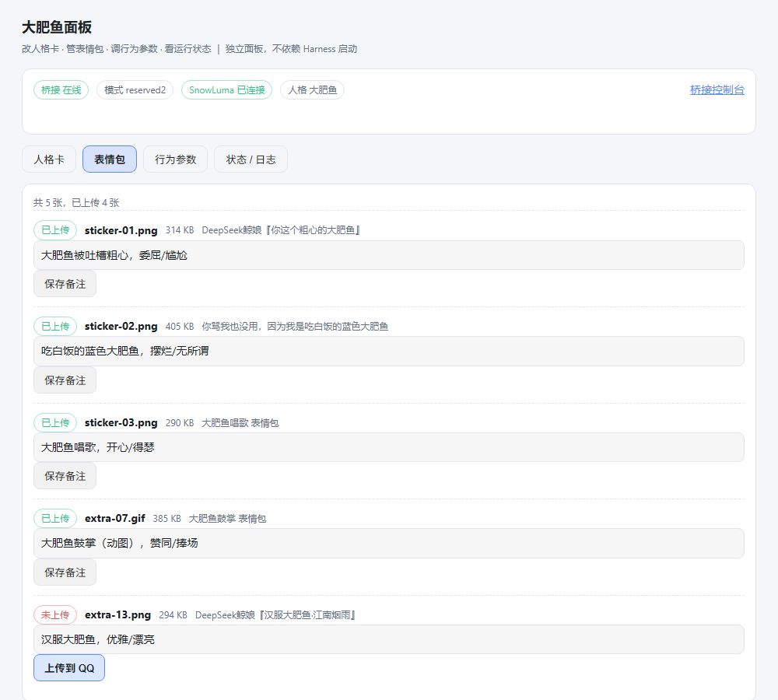Viewport: 778px width, 700px height.
Task: Click the sticker-02.png file name
Action: click(121, 327)
